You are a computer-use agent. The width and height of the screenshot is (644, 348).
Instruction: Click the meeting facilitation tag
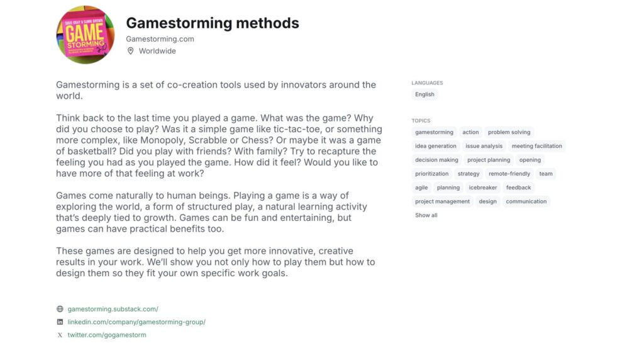[x=536, y=146]
